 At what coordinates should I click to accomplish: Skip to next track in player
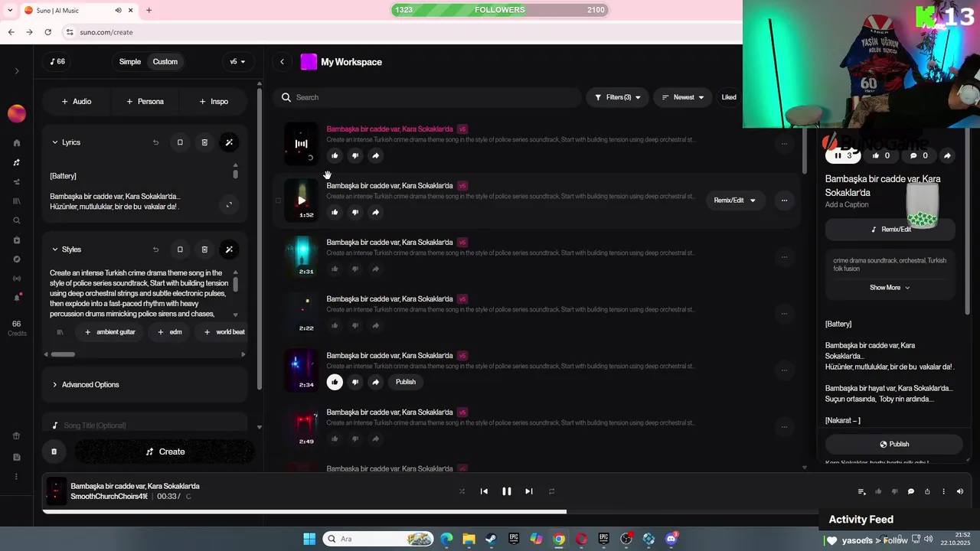click(528, 491)
